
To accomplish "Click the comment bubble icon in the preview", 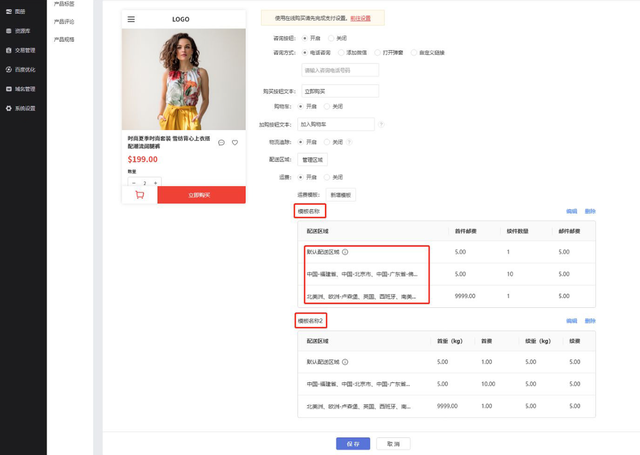I will (x=221, y=143).
